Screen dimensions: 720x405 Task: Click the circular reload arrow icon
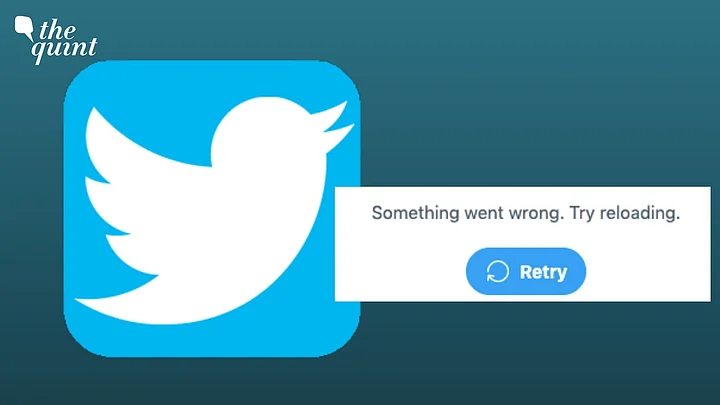click(x=498, y=271)
